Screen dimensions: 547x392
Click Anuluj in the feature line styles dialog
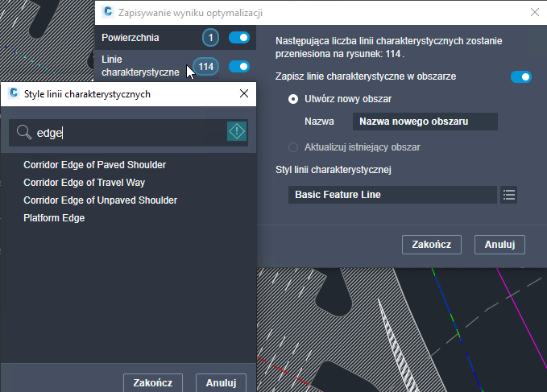(222, 382)
